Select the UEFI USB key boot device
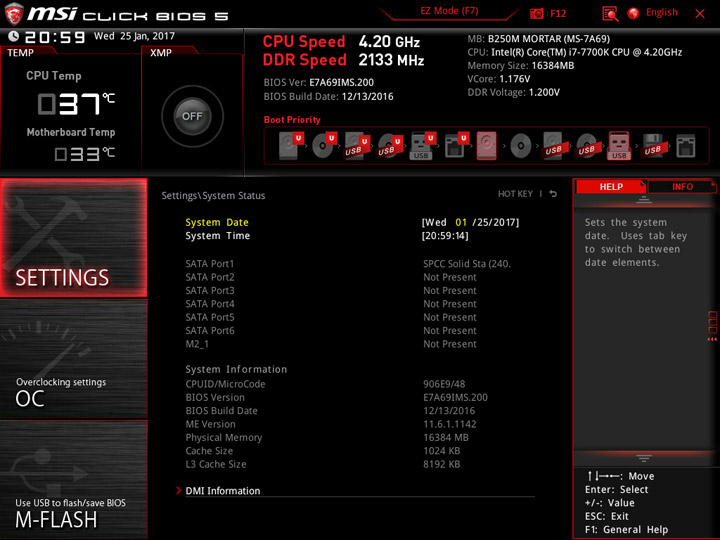This screenshot has height=540, width=720. [x=422, y=146]
